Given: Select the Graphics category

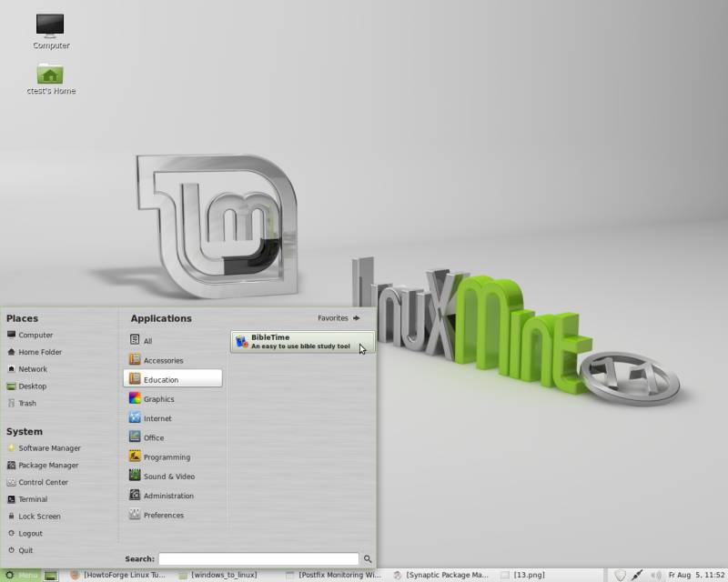Looking at the screenshot, I should (173, 398).
